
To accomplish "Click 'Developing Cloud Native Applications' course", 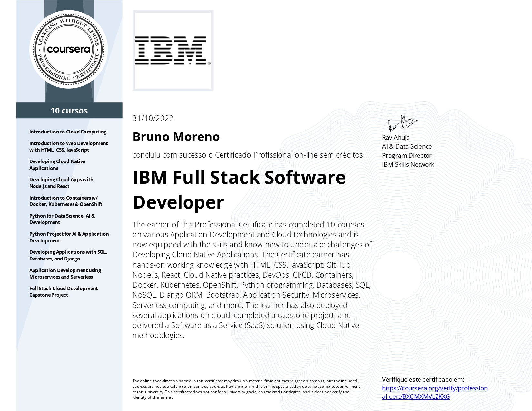I will point(57,164).
